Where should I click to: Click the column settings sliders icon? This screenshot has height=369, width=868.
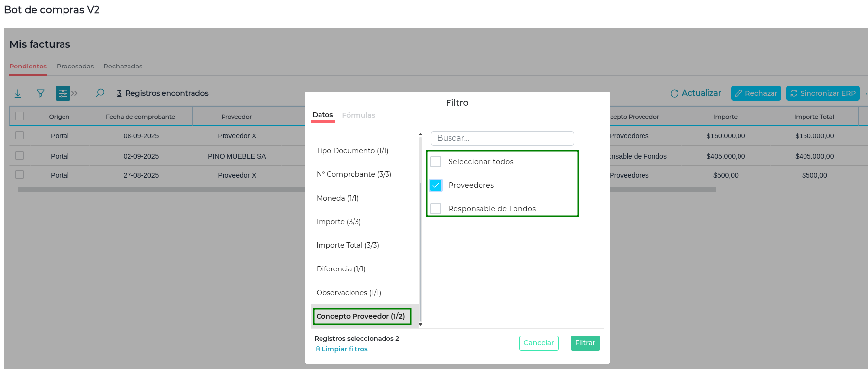click(x=63, y=93)
